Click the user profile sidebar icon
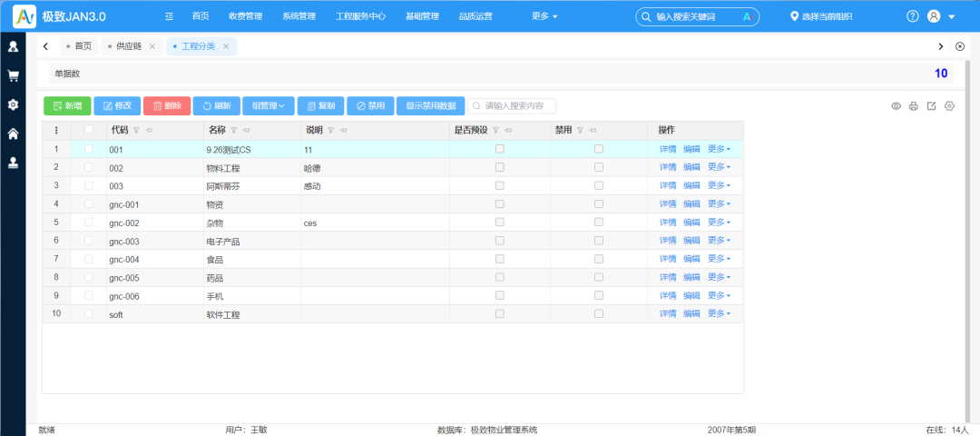980x436 pixels. (13, 46)
